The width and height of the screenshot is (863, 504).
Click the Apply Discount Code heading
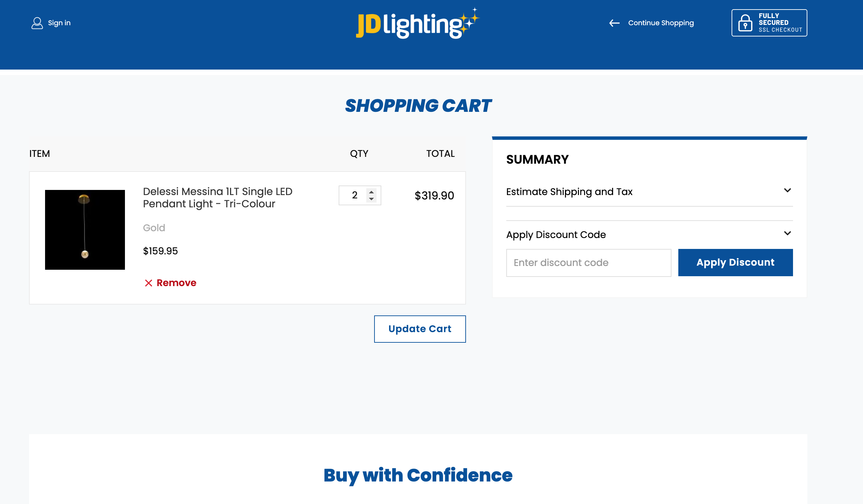point(556,235)
